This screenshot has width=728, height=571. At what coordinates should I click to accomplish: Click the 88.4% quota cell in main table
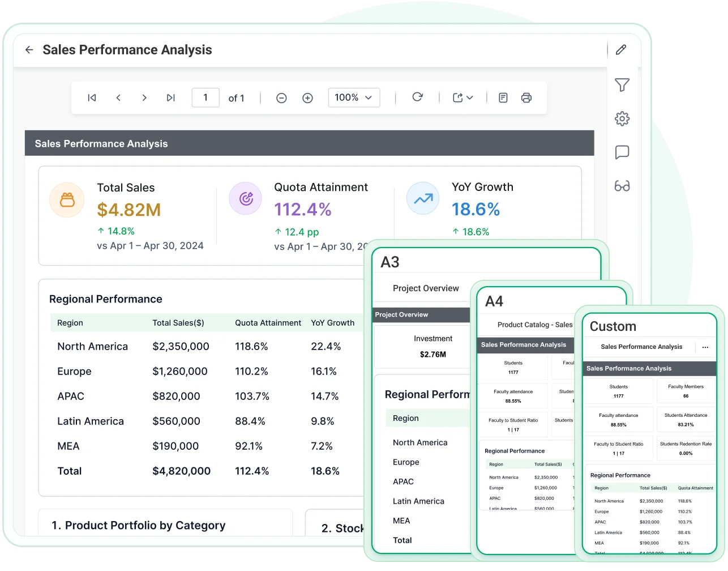click(x=250, y=421)
